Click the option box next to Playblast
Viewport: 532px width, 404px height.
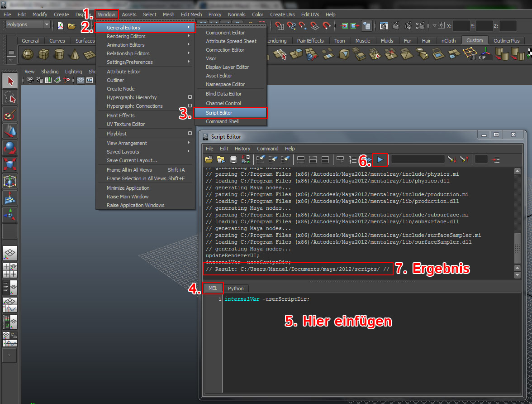click(190, 134)
